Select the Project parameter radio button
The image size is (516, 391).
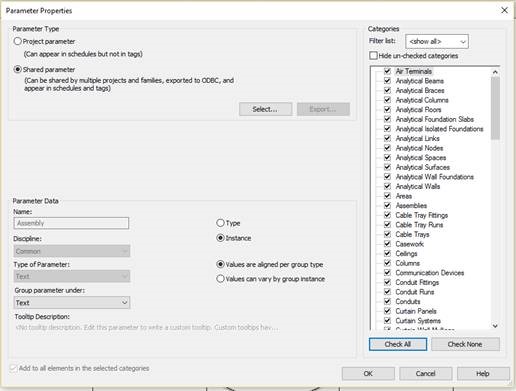coord(17,41)
